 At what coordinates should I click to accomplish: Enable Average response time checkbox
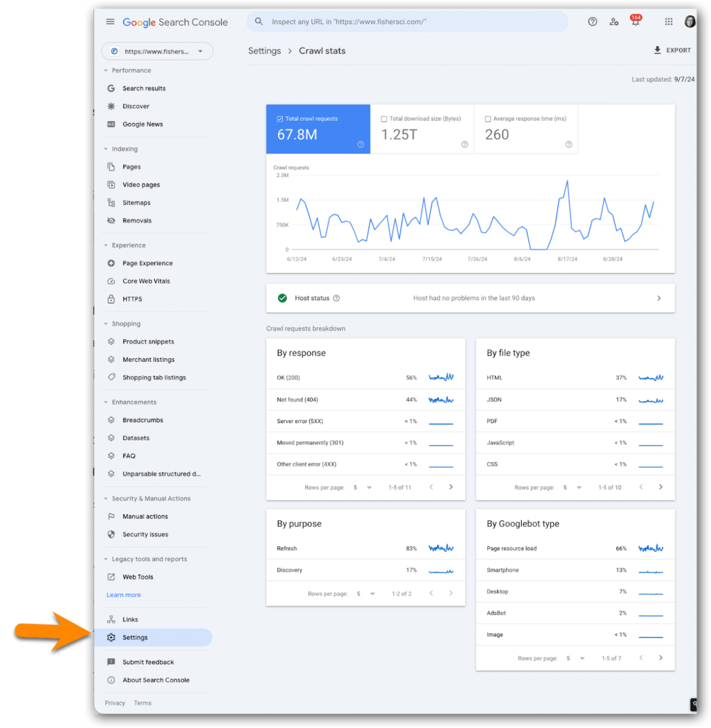click(488, 119)
